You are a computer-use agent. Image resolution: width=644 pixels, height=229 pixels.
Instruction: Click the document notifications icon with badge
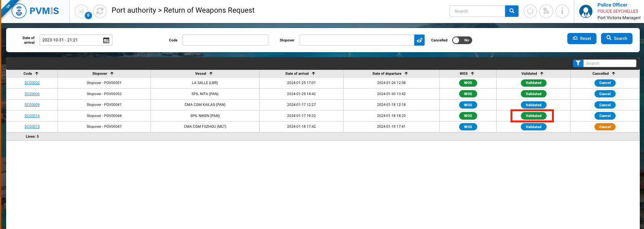tap(82, 11)
